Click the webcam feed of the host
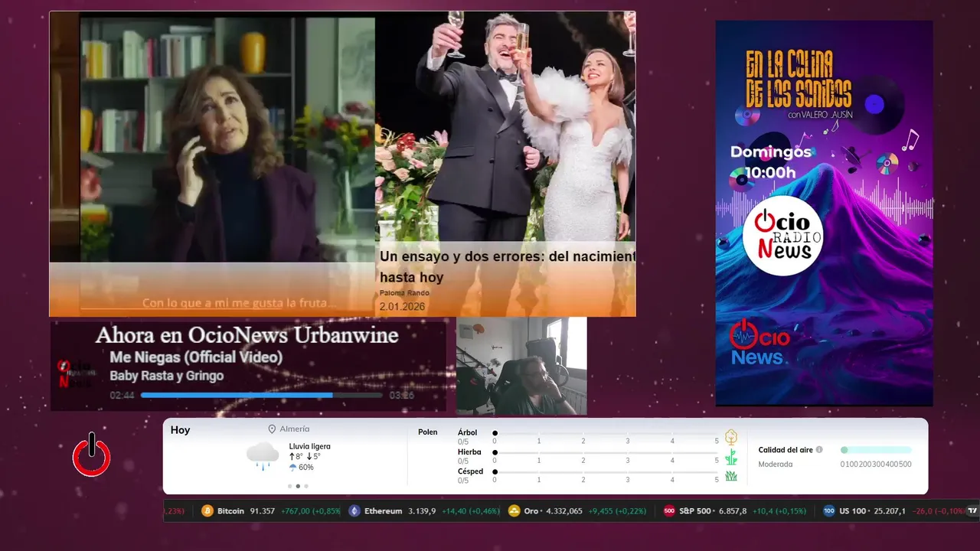The image size is (980, 551). [521, 367]
